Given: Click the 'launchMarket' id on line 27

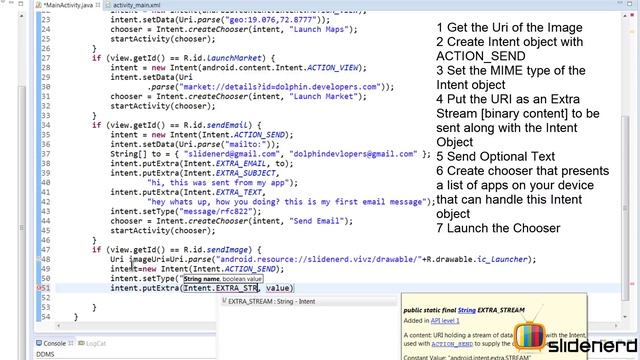Looking at the screenshot, I should pos(234,58).
